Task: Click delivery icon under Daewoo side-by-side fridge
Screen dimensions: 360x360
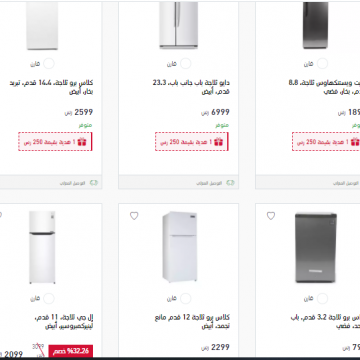Action: (230, 183)
